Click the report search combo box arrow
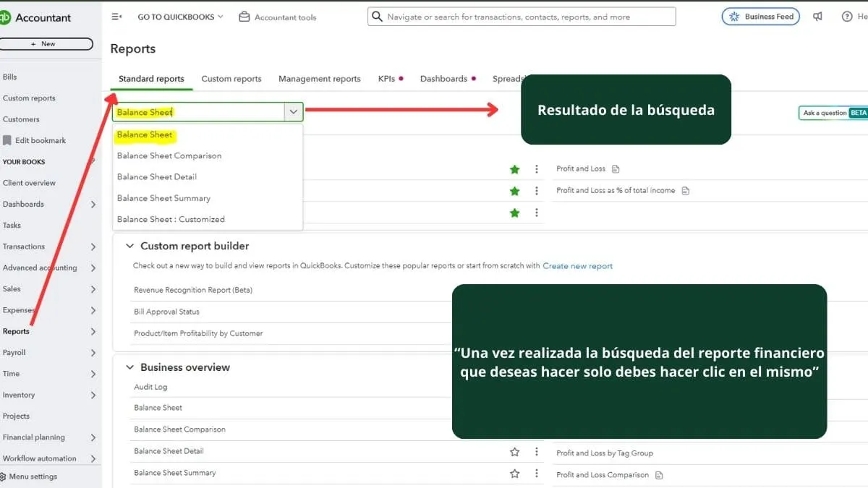The width and height of the screenshot is (868, 488). tap(293, 112)
